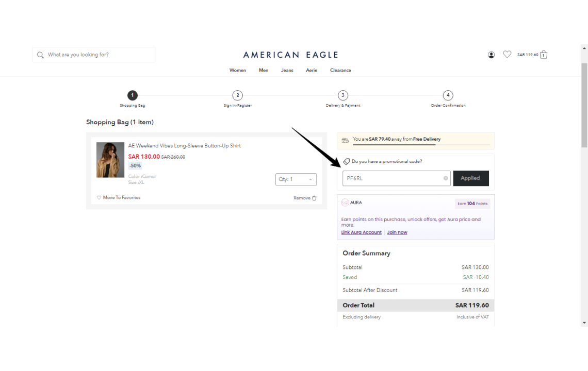The width and height of the screenshot is (588, 371).
Task: Open AE Weekend Vibes shirt product title
Action: coord(185,146)
